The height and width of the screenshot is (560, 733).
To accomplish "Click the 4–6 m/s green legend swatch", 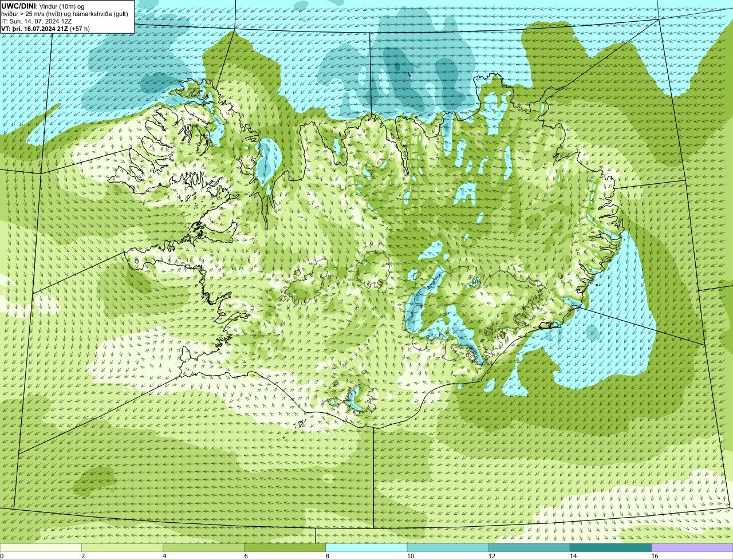I will tap(203, 547).
